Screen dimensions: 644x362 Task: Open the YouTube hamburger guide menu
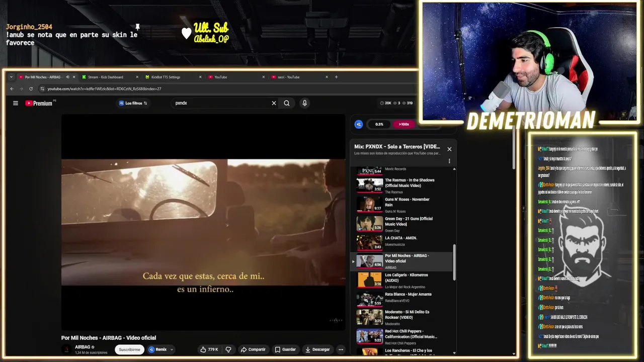tap(16, 103)
